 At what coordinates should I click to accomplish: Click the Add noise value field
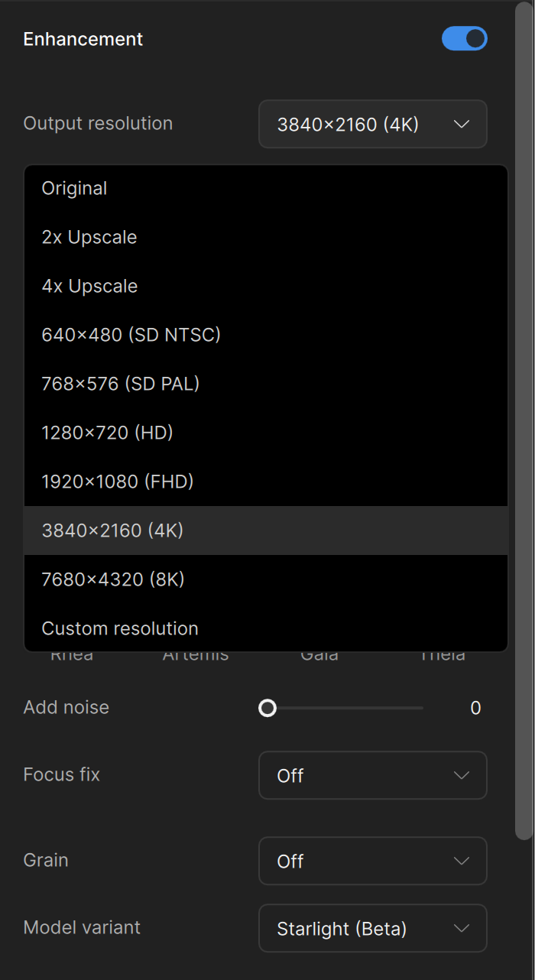point(475,709)
